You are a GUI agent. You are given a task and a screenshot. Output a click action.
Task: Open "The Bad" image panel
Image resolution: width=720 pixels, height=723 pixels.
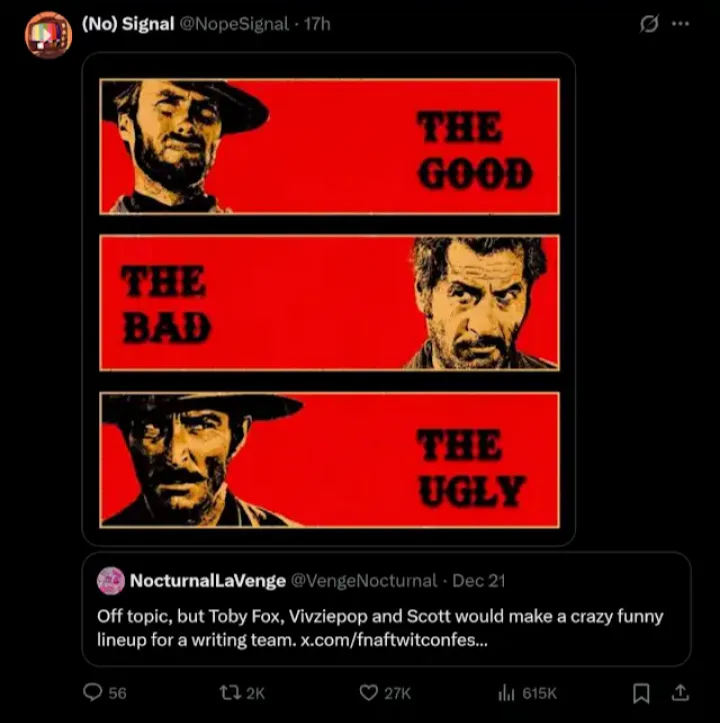pyautogui.click(x=329, y=303)
